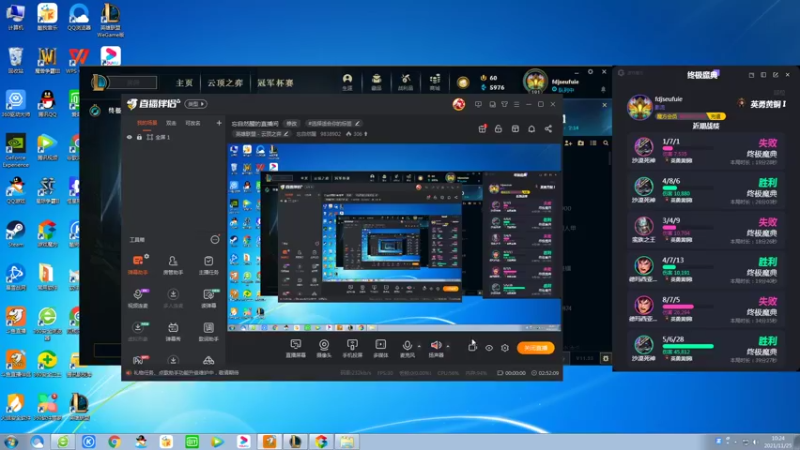Click the member progress bar under fdjseufuie
The image size is (800, 450).
pos(690,116)
